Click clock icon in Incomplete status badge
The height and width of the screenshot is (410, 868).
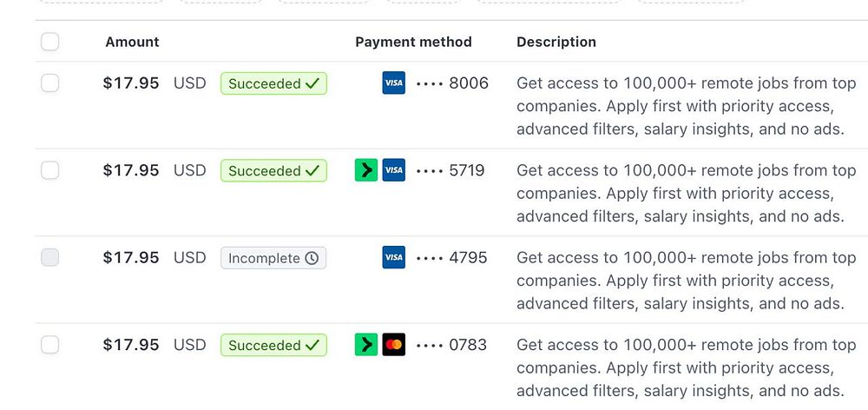coord(312,258)
